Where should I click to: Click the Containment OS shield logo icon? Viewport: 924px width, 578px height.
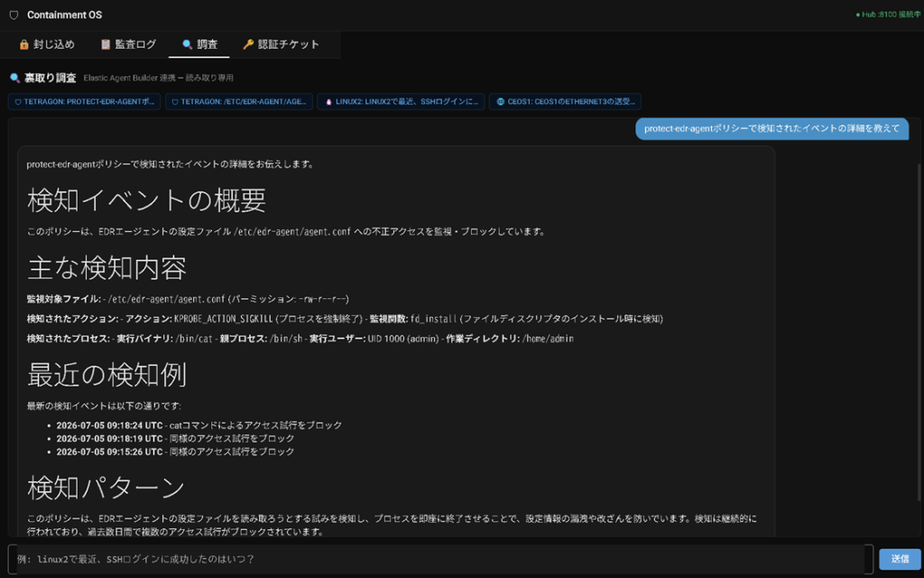[x=14, y=14]
